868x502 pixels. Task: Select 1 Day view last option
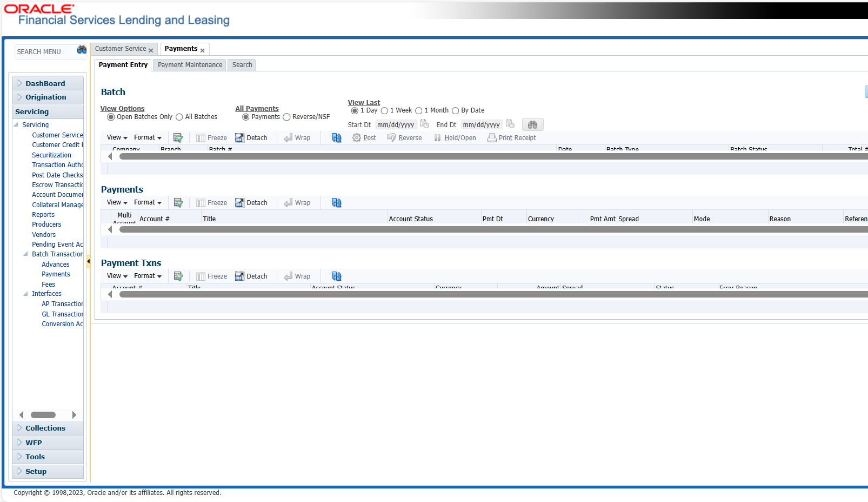355,110
